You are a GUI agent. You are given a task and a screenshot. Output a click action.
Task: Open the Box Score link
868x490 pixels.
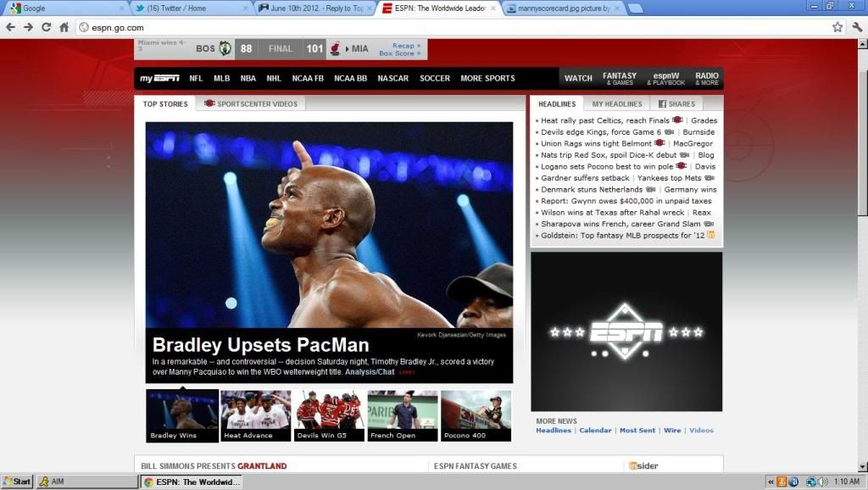click(x=398, y=53)
